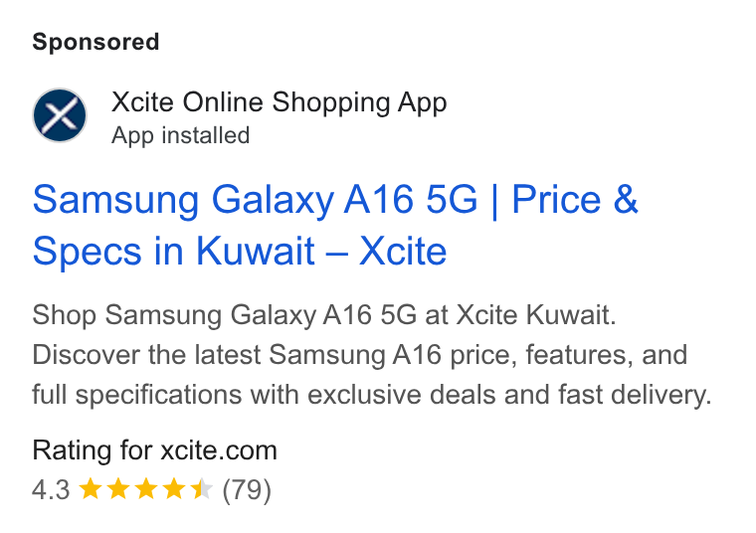Screen dimensions: 756x533
Task: Click the 'Specs in Kuwait – Xcite' headline line
Action: [240, 251]
